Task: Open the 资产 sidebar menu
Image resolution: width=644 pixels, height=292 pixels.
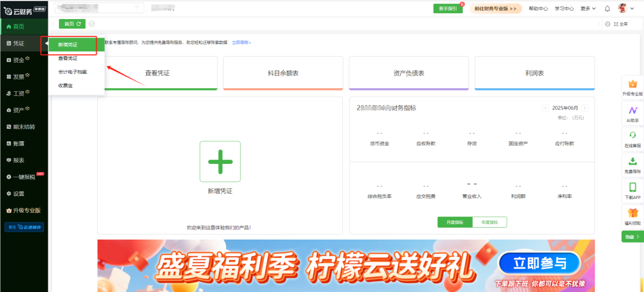Action: [24, 110]
